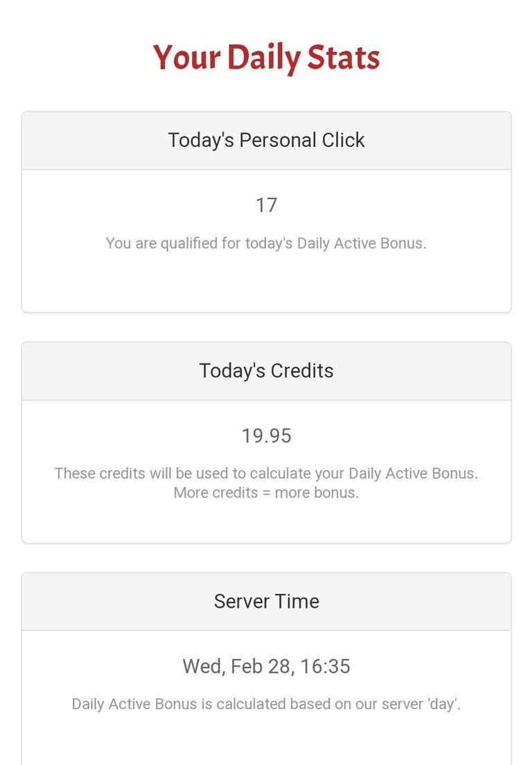Click the server time Wed, Feb 28, 16:35
Screen dimensions: 532x765
coord(266,667)
